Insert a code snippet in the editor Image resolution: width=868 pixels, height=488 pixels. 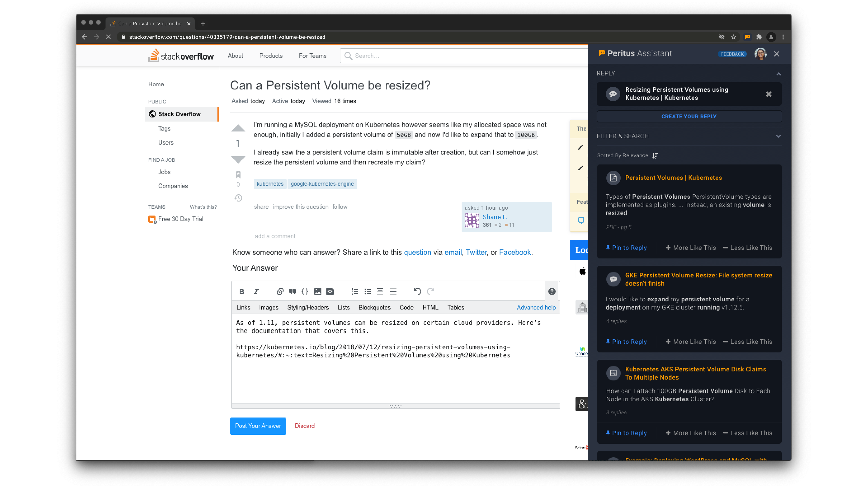[330, 291]
